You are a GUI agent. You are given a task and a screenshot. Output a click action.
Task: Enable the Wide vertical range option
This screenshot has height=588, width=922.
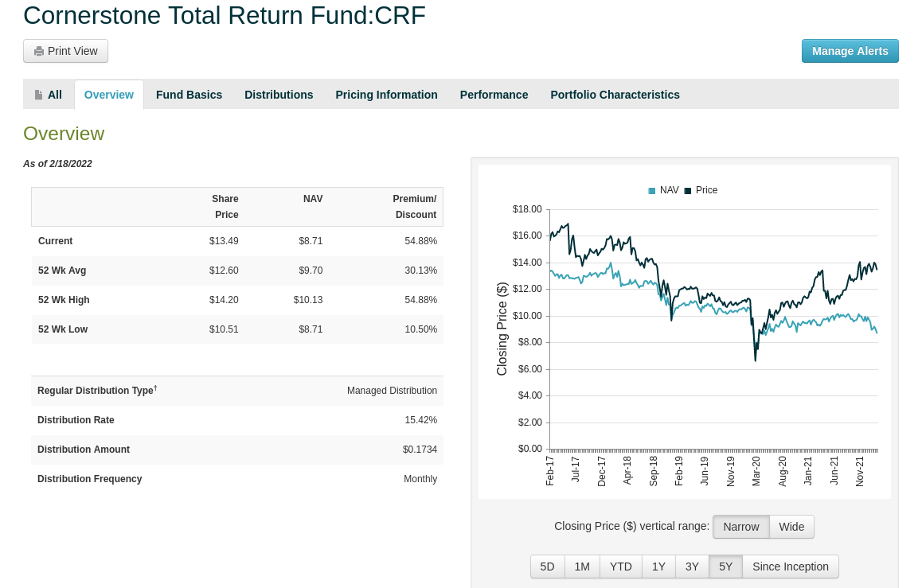pos(791,526)
